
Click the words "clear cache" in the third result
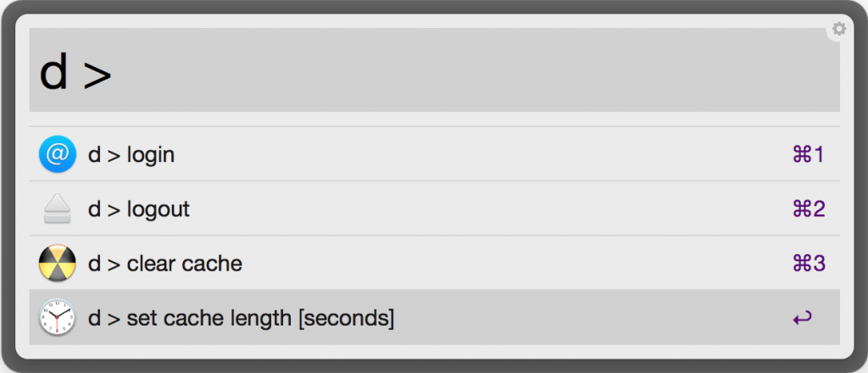point(185,264)
